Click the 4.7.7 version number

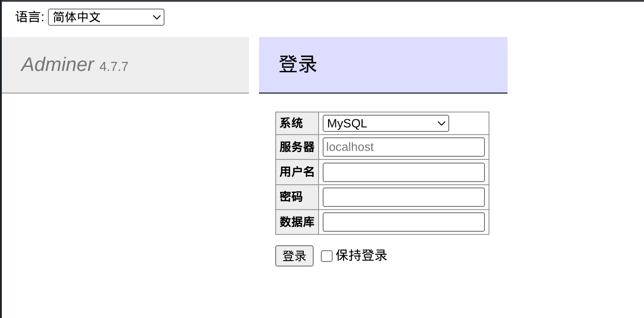(x=114, y=67)
